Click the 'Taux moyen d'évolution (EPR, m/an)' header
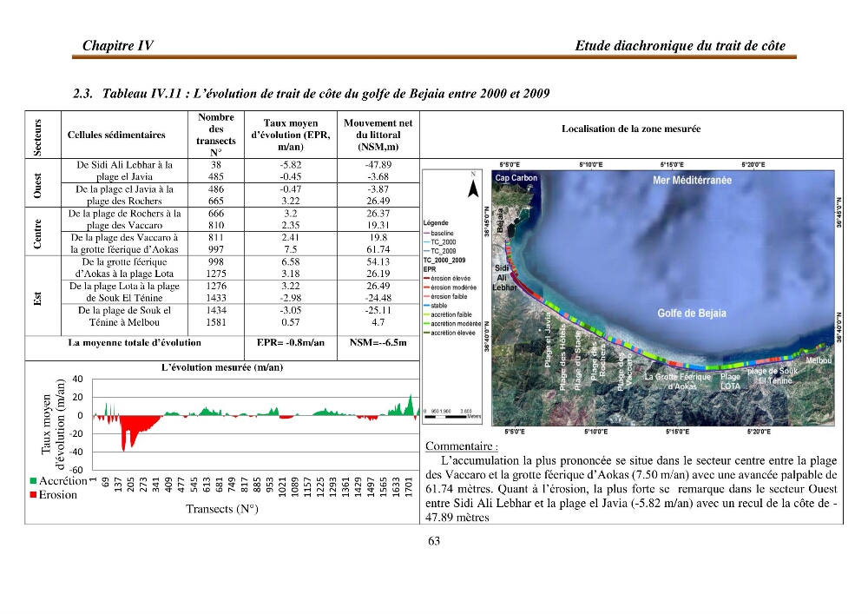 [x=291, y=135]
